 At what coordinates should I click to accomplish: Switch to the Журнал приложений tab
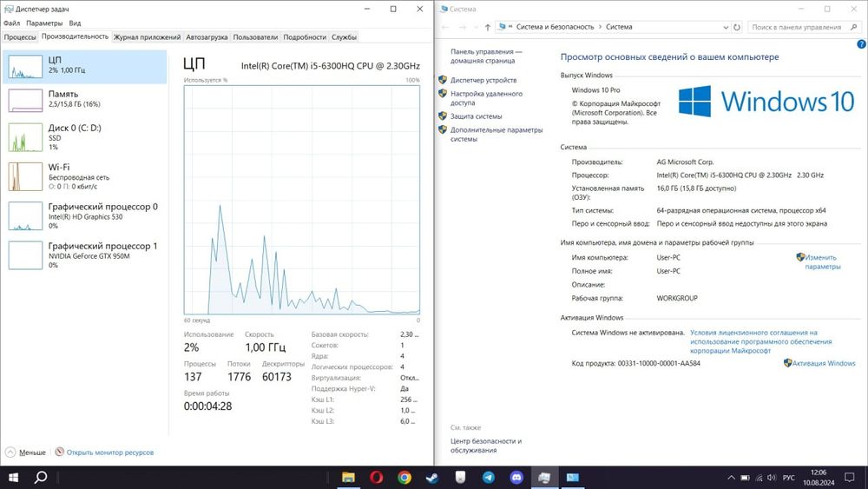pos(148,37)
